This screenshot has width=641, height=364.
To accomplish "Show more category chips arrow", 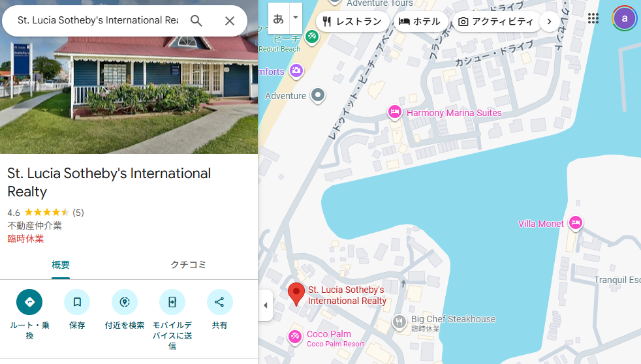I will pos(550,22).
